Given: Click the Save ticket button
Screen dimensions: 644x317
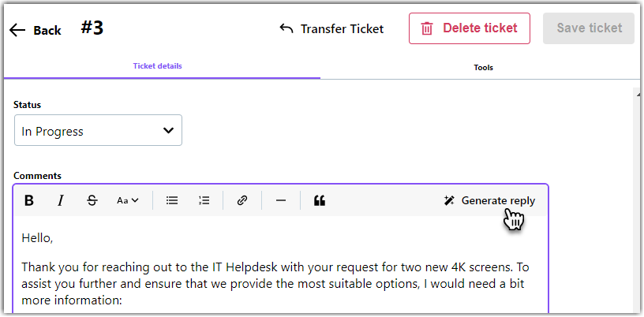Looking at the screenshot, I should tap(589, 28).
